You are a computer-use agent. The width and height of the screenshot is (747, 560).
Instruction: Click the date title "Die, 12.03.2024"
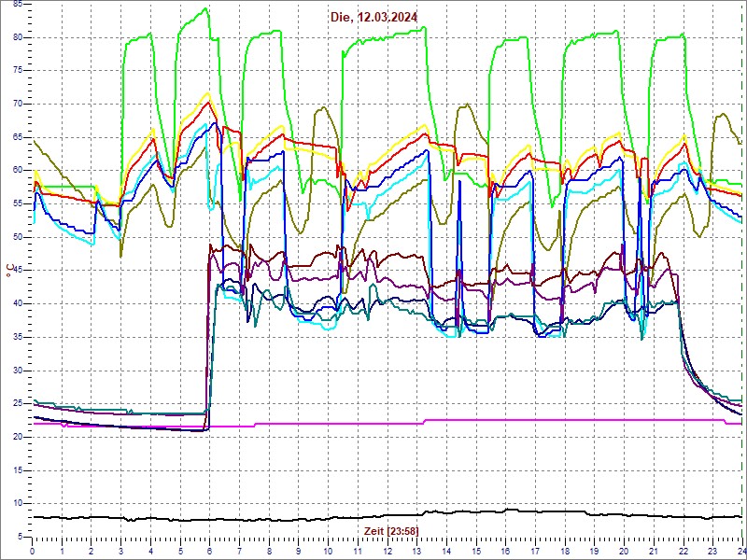pos(373,17)
